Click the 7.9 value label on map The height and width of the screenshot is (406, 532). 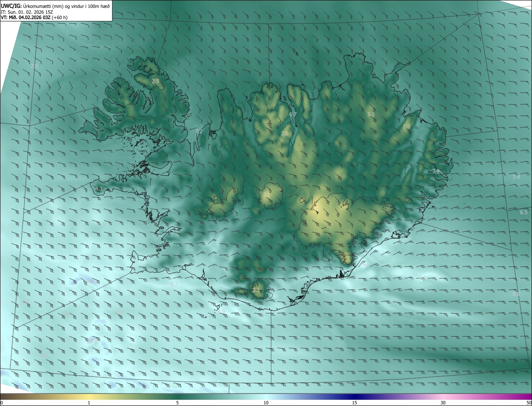pyautogui.click(x=34, y=66)
